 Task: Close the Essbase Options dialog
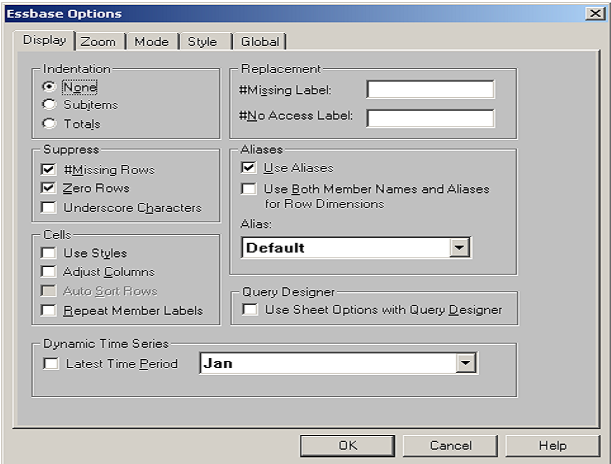[x=595, y=14]
